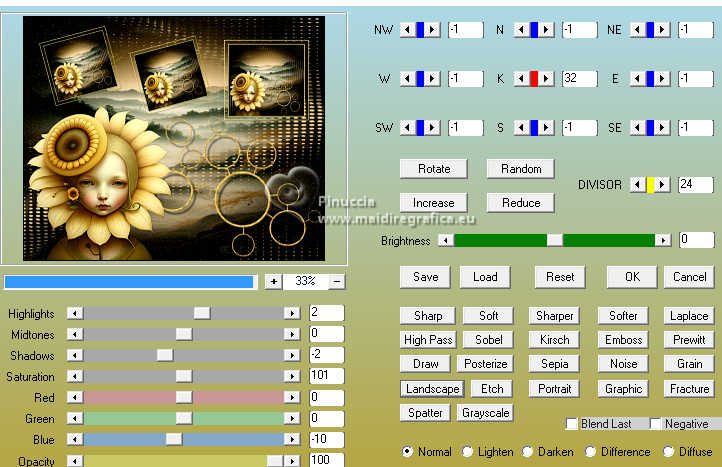This screenshot has height=467, width=722.
Task: Increase the K center value arrow
Action: (546, 79)
